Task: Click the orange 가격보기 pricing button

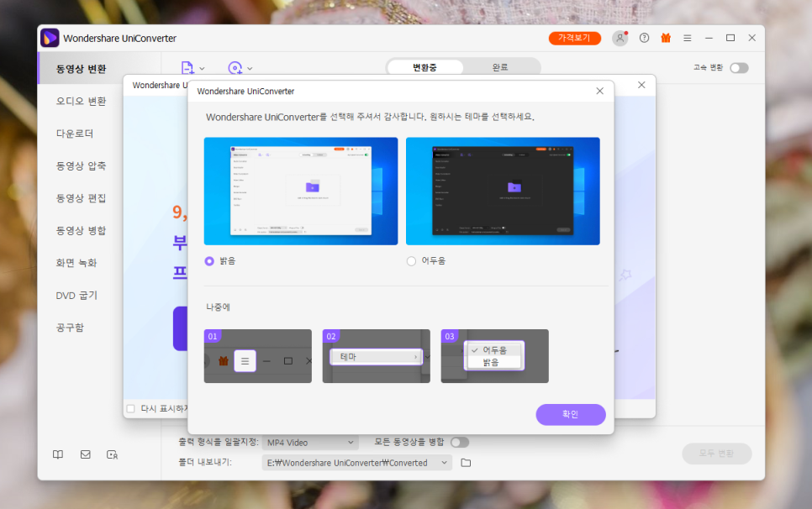Action: pyautogui.click(x=575, y=39)
